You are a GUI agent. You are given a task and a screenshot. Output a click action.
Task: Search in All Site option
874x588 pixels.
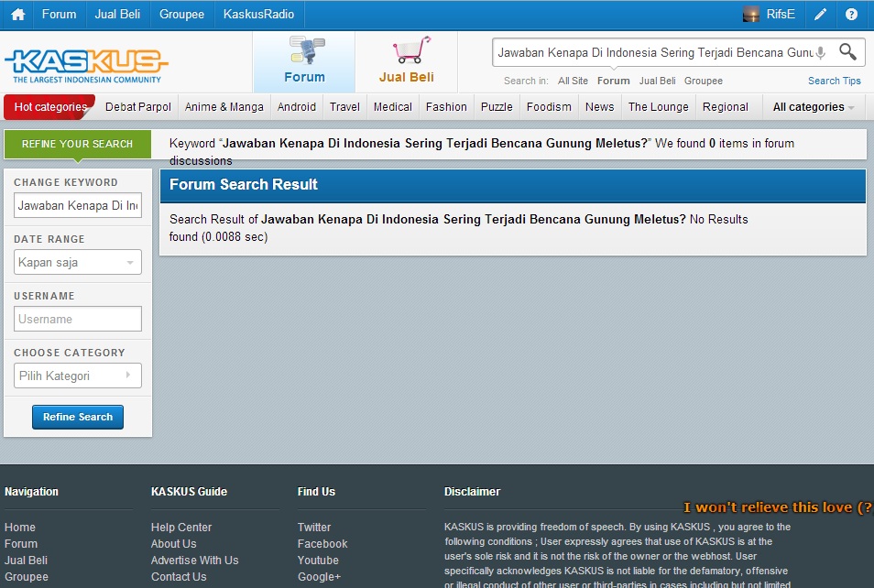573,81
